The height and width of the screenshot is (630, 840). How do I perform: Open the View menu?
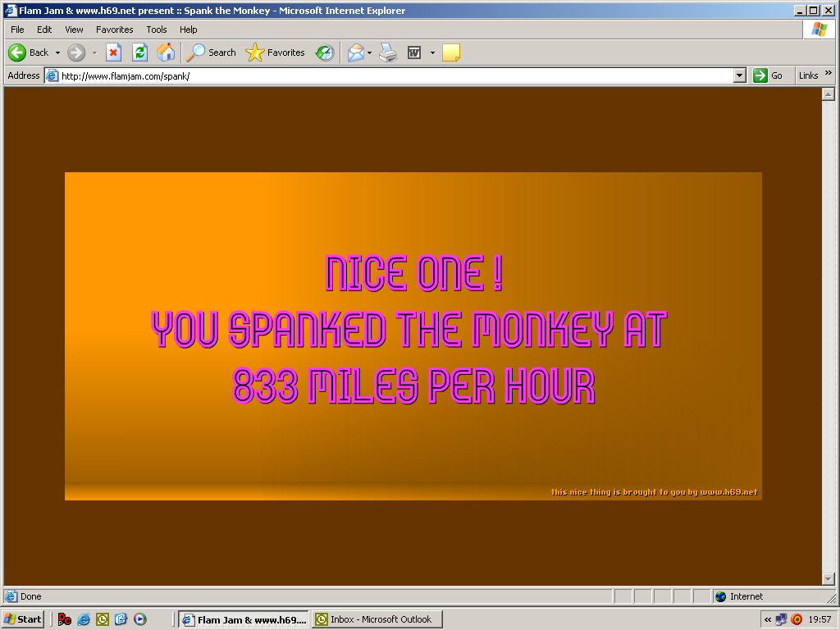click(74, 30)
